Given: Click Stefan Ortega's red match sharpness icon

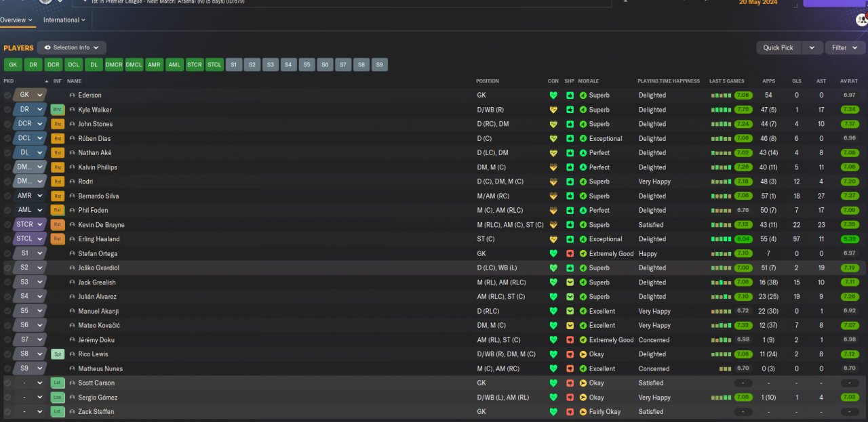Looking at the screenshot, I should (570, 253).
